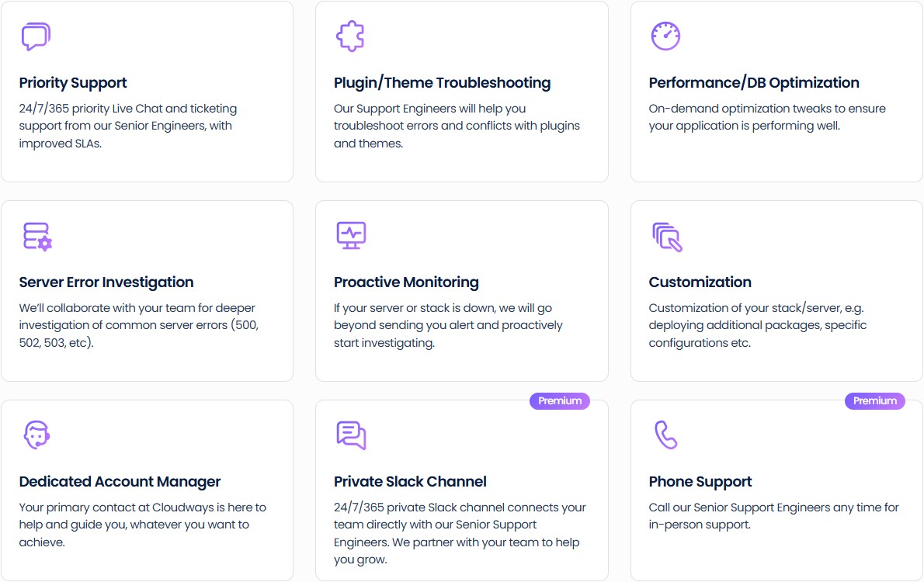Select the chat icon above Private Slack Channel

tap(350, 435)
